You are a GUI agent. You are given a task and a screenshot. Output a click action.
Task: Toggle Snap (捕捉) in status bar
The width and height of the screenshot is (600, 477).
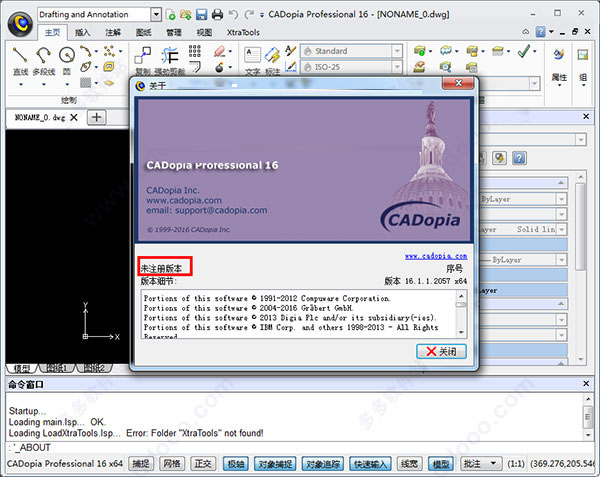tap(140, 464)
